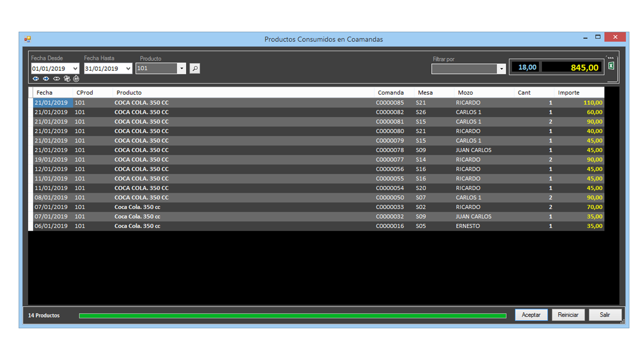This screenshot has width=644, height=362.
Task: Click the app icon in the title bar
Action: 28,39
